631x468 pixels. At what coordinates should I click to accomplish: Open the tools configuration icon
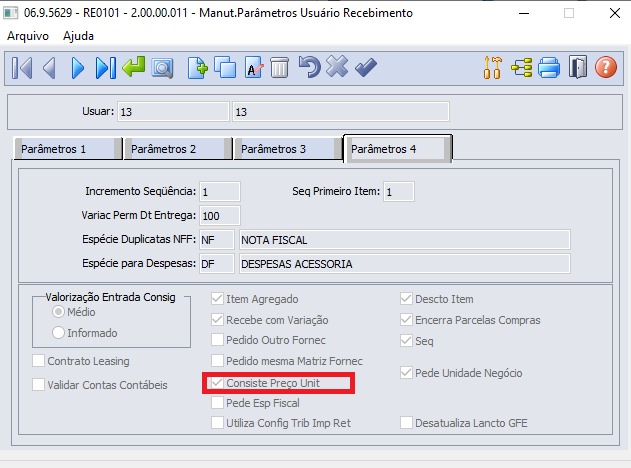click(x=492, y=67)
